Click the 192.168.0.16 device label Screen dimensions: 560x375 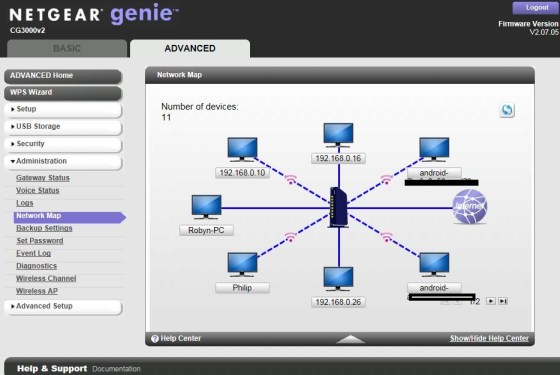[x=338, y=158]
